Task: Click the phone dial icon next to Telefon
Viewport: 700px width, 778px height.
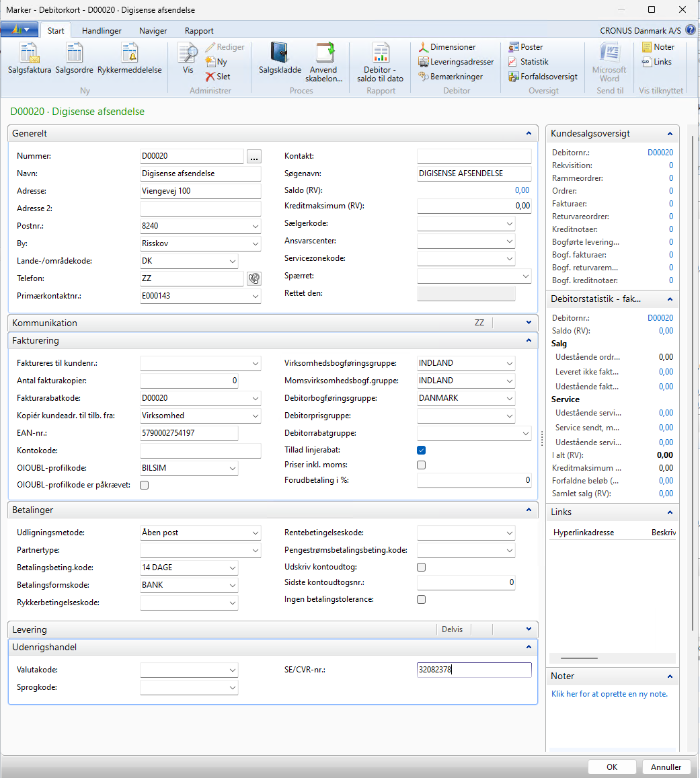Action: click(254, 278)
